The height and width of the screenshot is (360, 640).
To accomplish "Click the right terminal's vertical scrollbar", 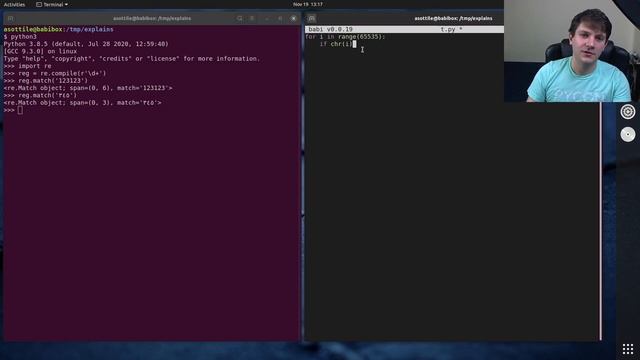I will coord(600,220).
